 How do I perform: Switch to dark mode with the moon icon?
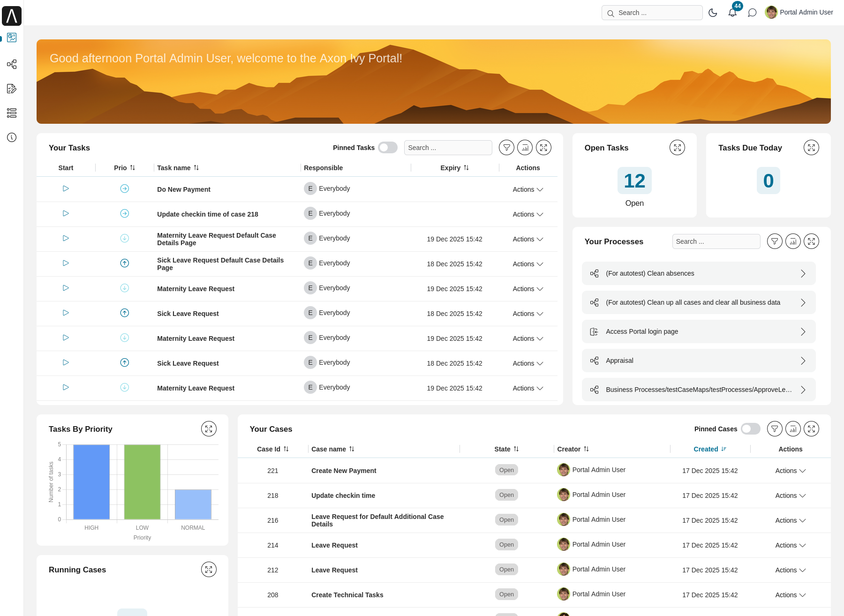[x=713, y=13]
